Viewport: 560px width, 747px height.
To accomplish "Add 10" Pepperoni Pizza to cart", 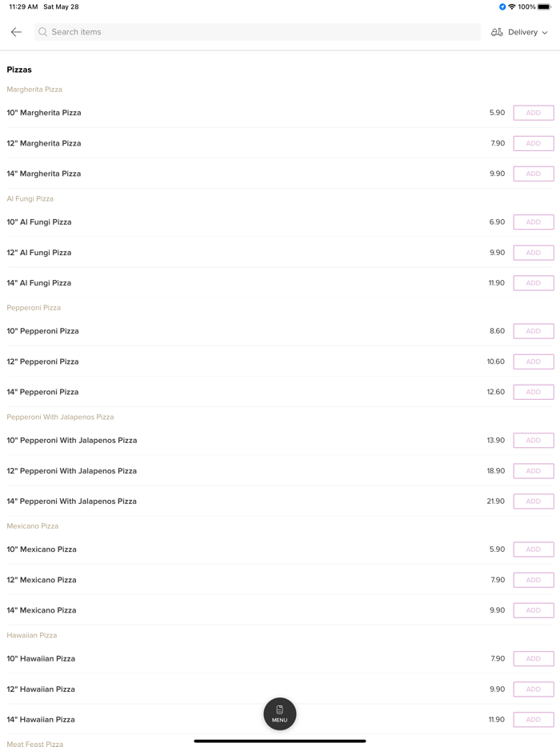I will point(534,331).
